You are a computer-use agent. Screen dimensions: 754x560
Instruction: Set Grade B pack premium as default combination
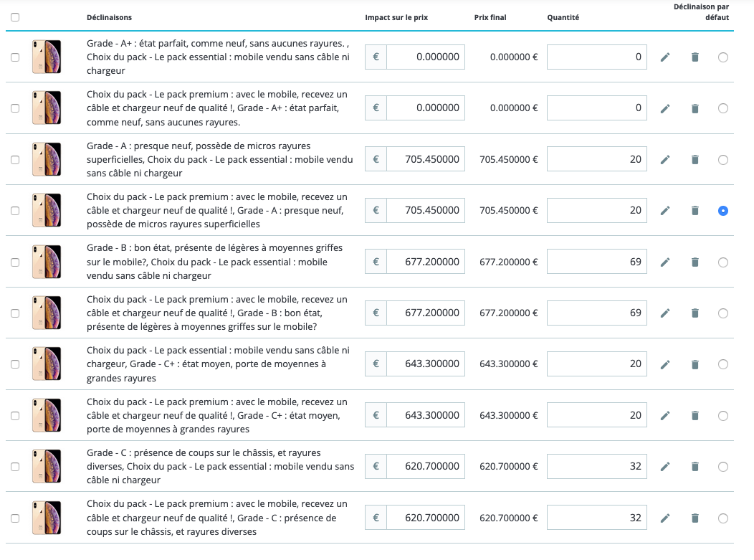point(722,313)
